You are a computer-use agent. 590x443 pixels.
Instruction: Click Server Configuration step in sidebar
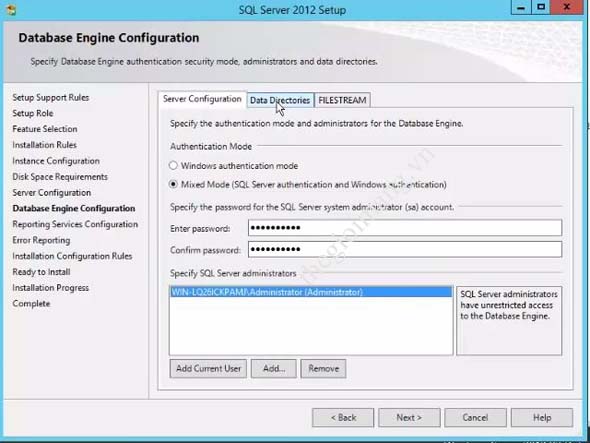pyautogui.click(x=52, y=192)
